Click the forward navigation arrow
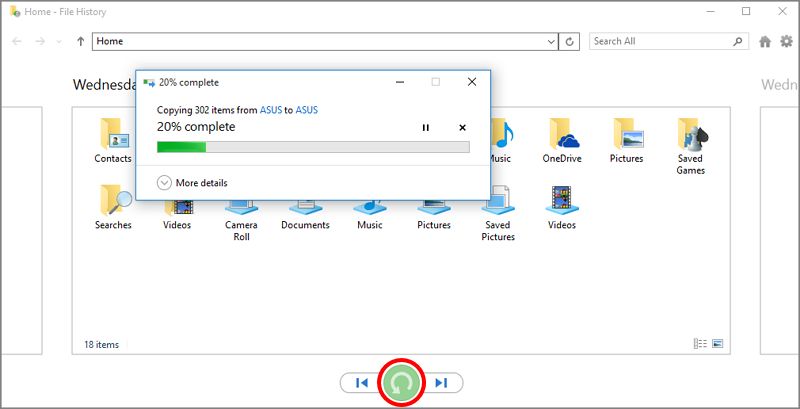The width and height of the screenshot is (800, 409). click(40, 41)
